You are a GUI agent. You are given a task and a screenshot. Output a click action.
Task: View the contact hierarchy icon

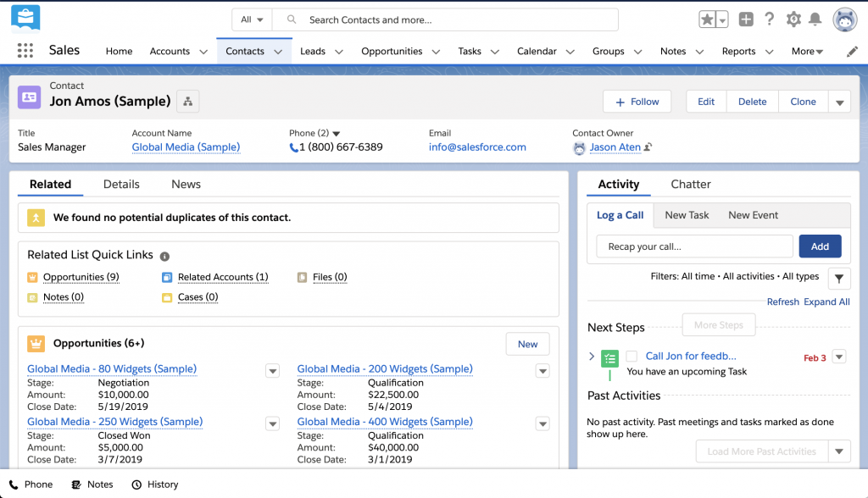188,102
